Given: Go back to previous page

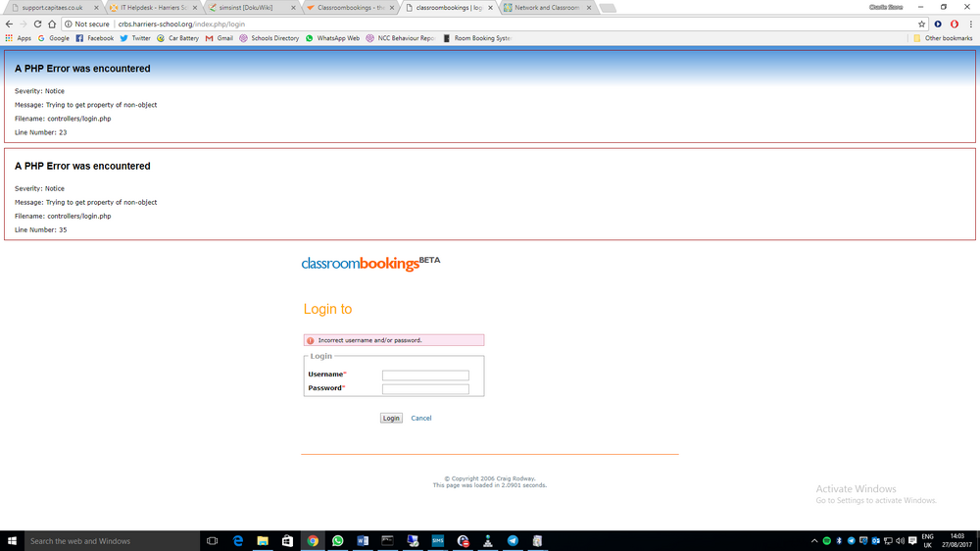Looking at the screenshot, I should click(9, 24).
